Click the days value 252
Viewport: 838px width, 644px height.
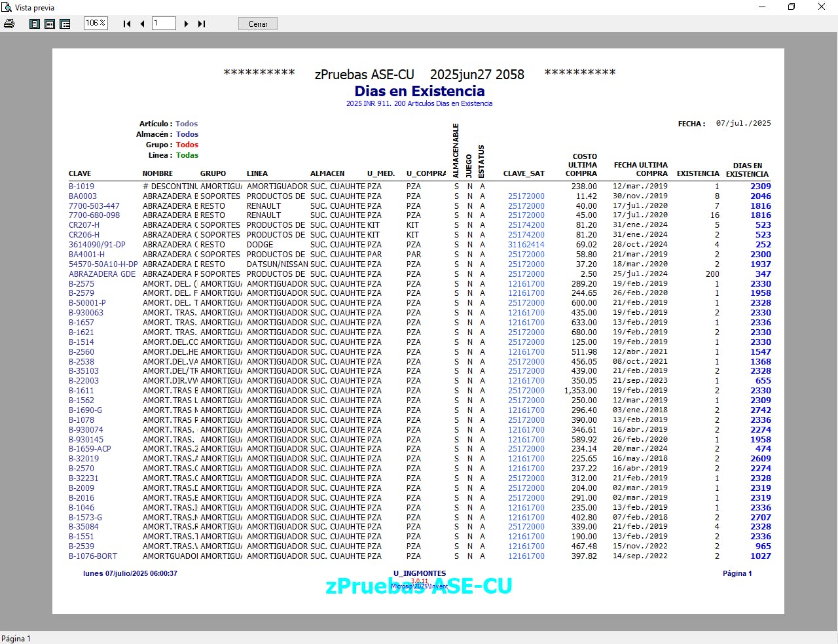click(x=763, y=244)
